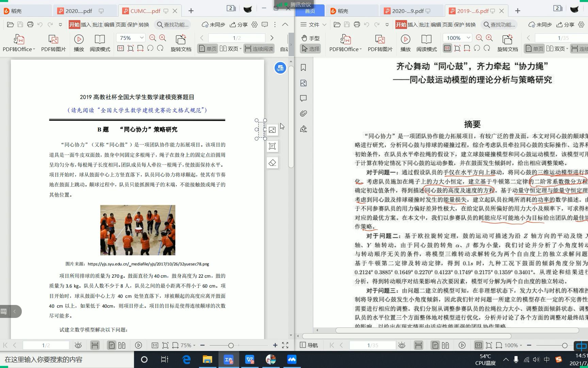Open 75% zoom dropdown in left status bar
This screenshot has width=588, height=368.
point(188,345)
